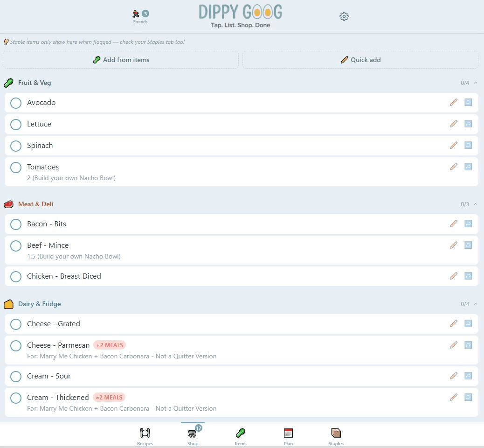Collapse the Dairy & Fridge section
Viewport: 484px width, 448px height.
click(x=476, y=304)
